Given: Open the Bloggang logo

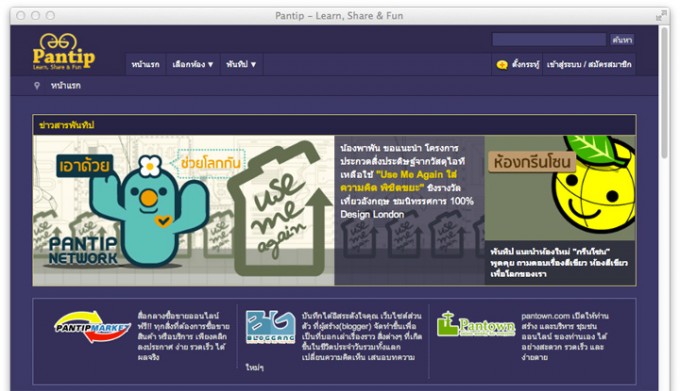Looking at the screenshot, I should click(270, 327).
